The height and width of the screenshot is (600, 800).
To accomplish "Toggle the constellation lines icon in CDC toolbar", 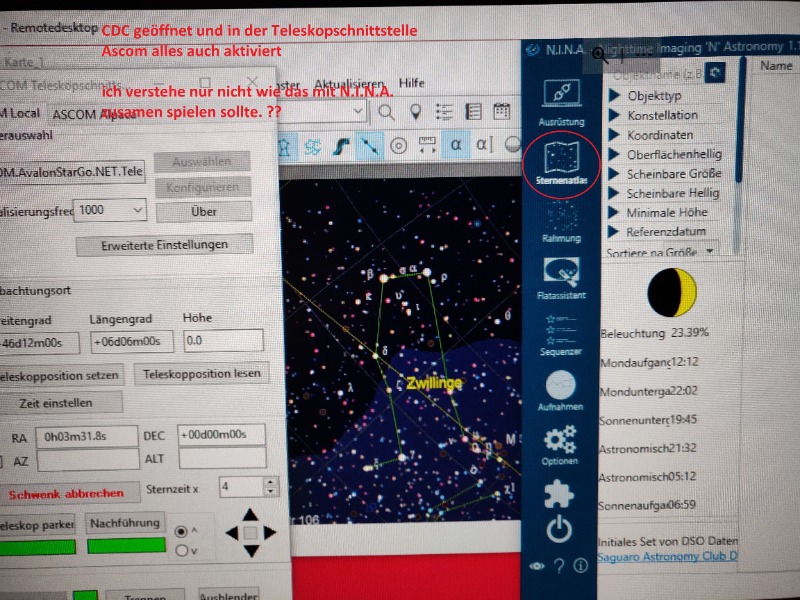I will tap(369, 146).
